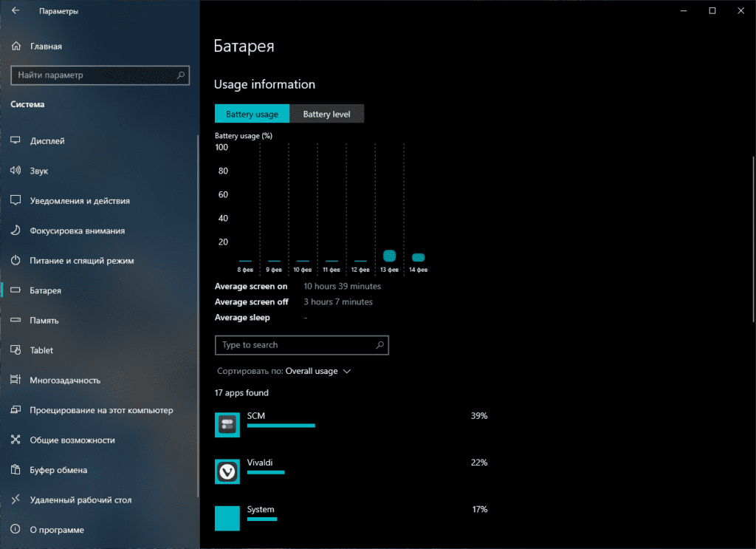The image size is (756, 549).
Task: Minimize the Параметры window
Action: [x=684, y=10]
